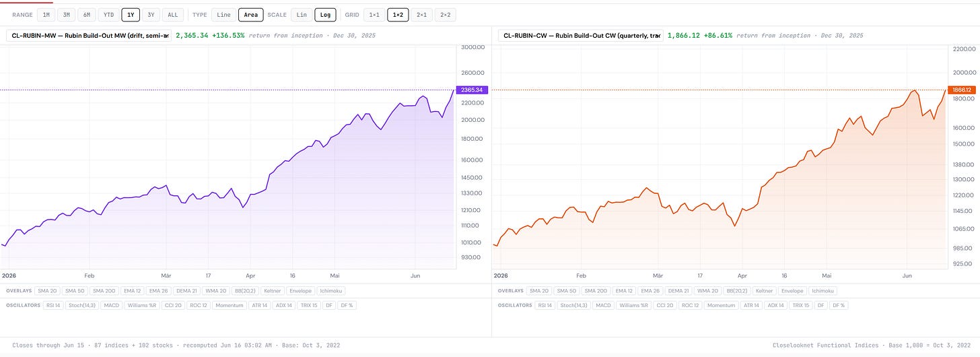Turn on WMA 20 on CW chart

707,291
